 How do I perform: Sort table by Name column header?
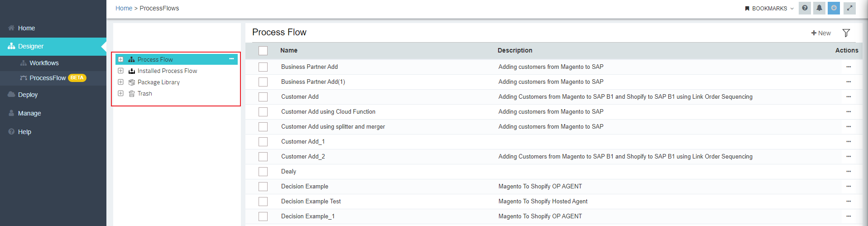[x=289, y=50]
